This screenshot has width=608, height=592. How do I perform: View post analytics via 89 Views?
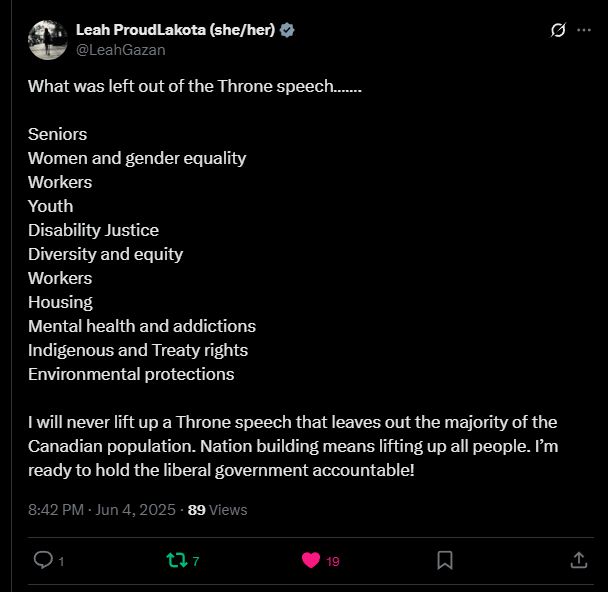point(217,509)
